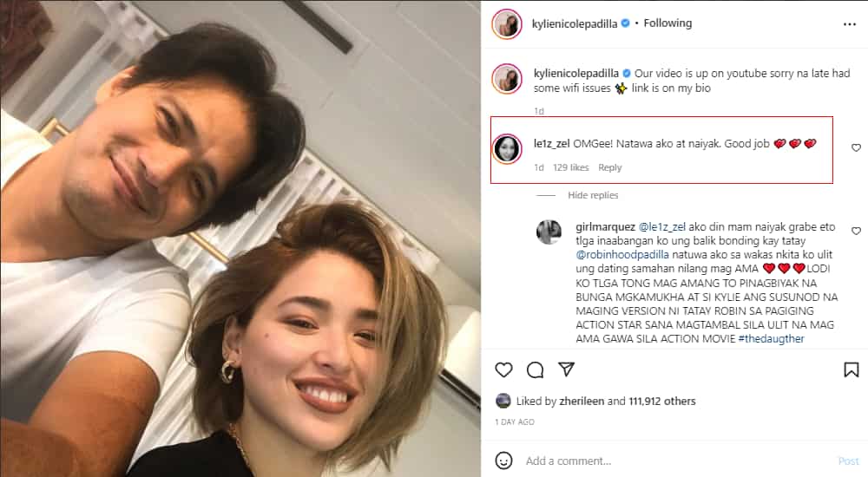View the list of 111,912 others who liked

tap(662, 402)
